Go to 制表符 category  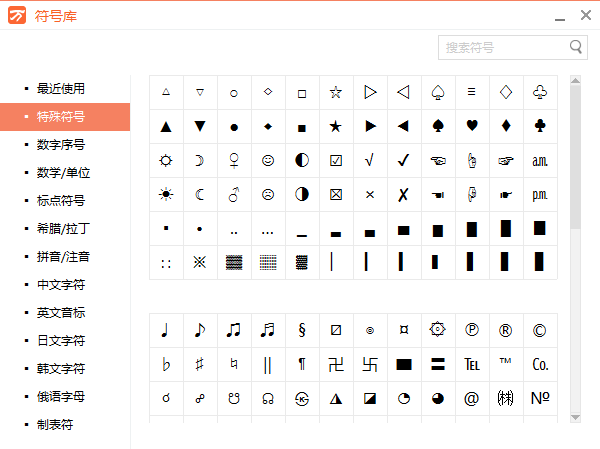tap(56, 424)
